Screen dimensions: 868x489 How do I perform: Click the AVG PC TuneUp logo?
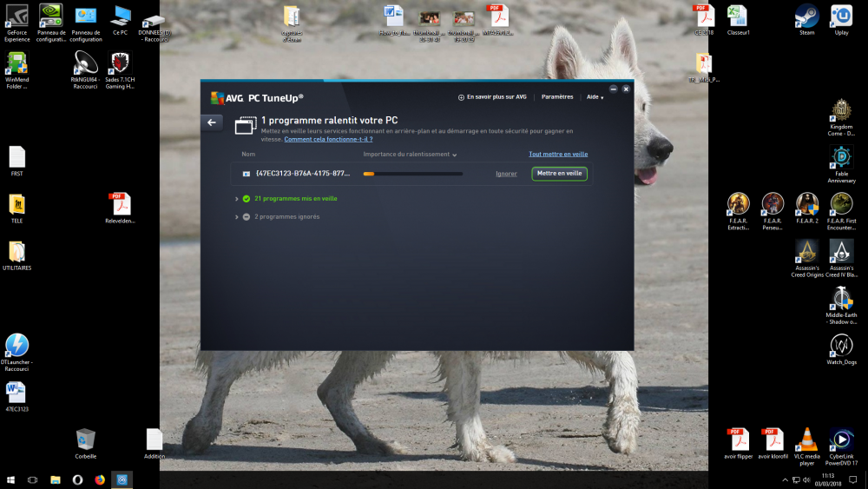(257, 98)
